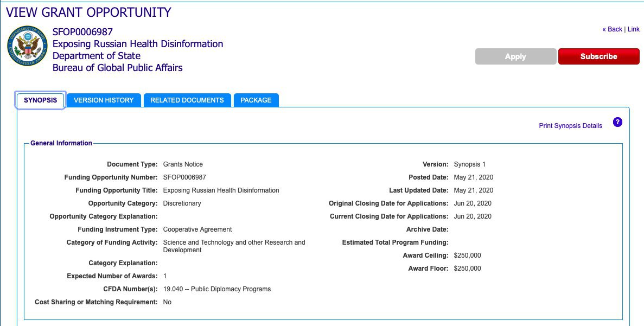Screen dimensions: 644x326
Task: Go back using the « Back link
Action: coord(612,29)
